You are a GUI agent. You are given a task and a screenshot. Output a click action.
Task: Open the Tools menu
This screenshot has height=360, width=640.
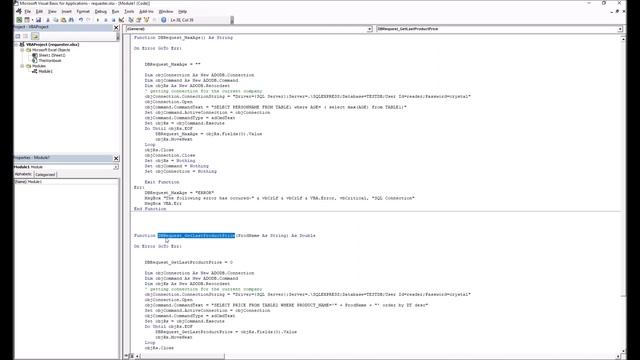click(129, 11)
